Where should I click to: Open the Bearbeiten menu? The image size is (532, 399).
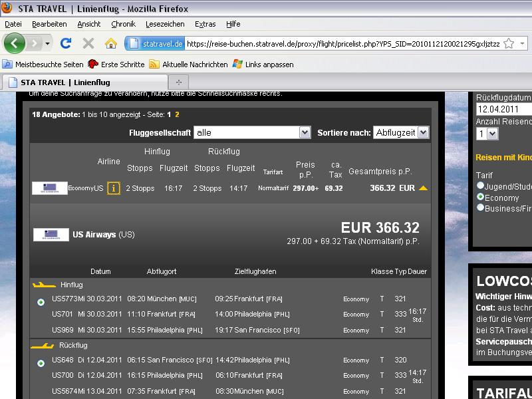click(x=49, y=24)
